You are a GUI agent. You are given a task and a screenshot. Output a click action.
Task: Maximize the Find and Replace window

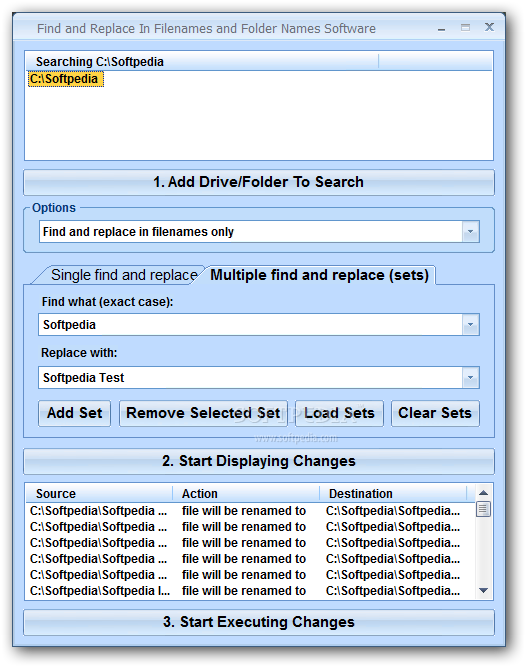click(x=465, y=28)
